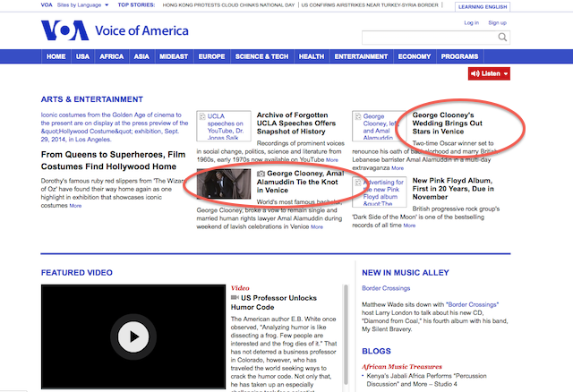Play the featured video
The width and height of the screenshot is (573, 392).
pyautogui.click(x=133, y=337)
